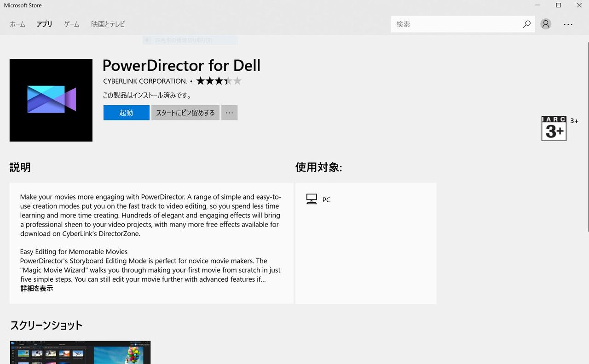This screenshot has height=364, width=589.
Task: Click the PowerDirector app logo
Action: point(51,100)
